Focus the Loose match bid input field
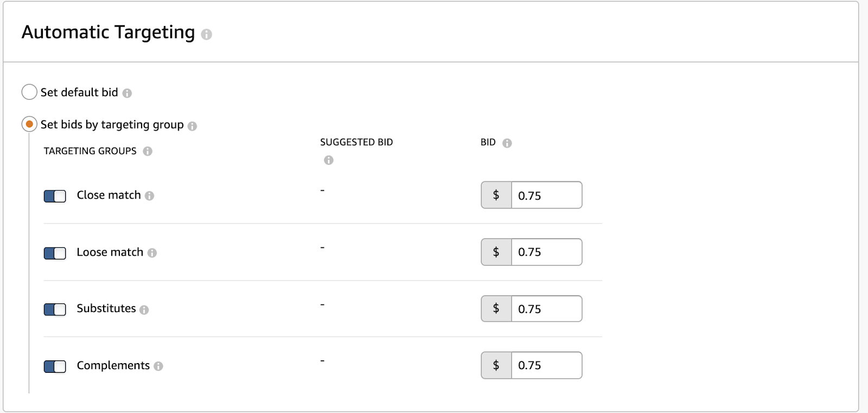Screen dimensions: 868x413 click(x=546, y=252)
